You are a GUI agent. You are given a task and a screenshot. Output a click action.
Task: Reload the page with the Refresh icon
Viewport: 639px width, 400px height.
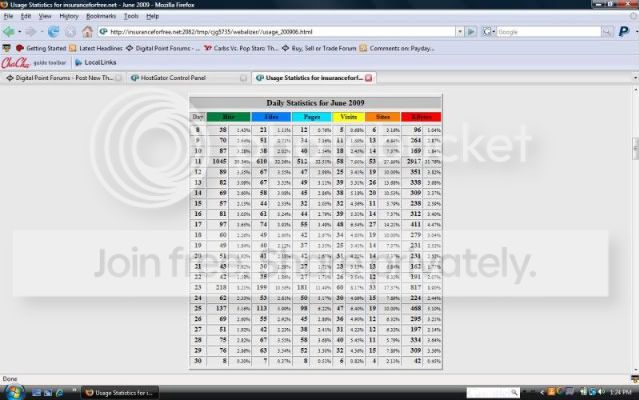(53, 31)
